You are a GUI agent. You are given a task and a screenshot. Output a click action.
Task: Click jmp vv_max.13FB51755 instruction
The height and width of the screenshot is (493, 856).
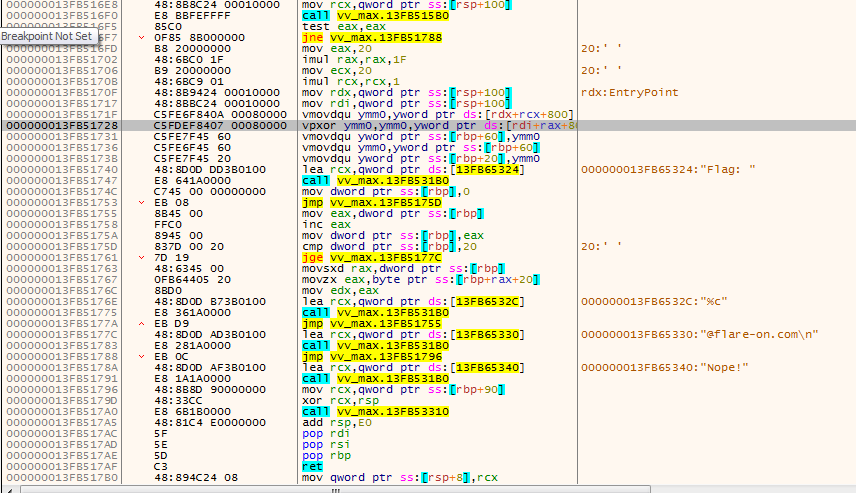(x=372, y=324)
